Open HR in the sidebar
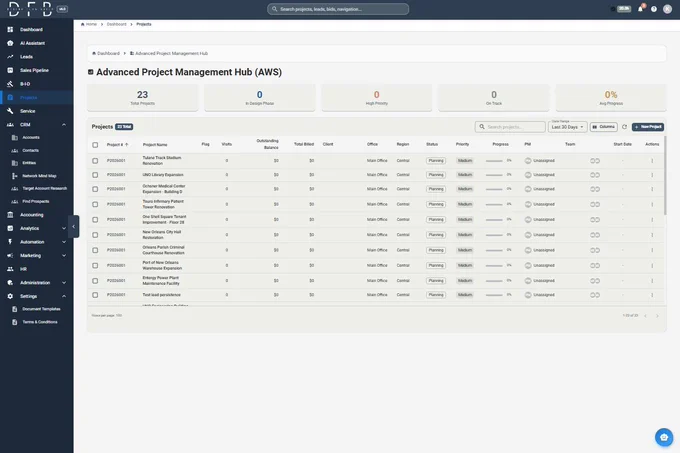Image resolution: width=680 pixels, height=453 pixels. [x=36, y=269]
